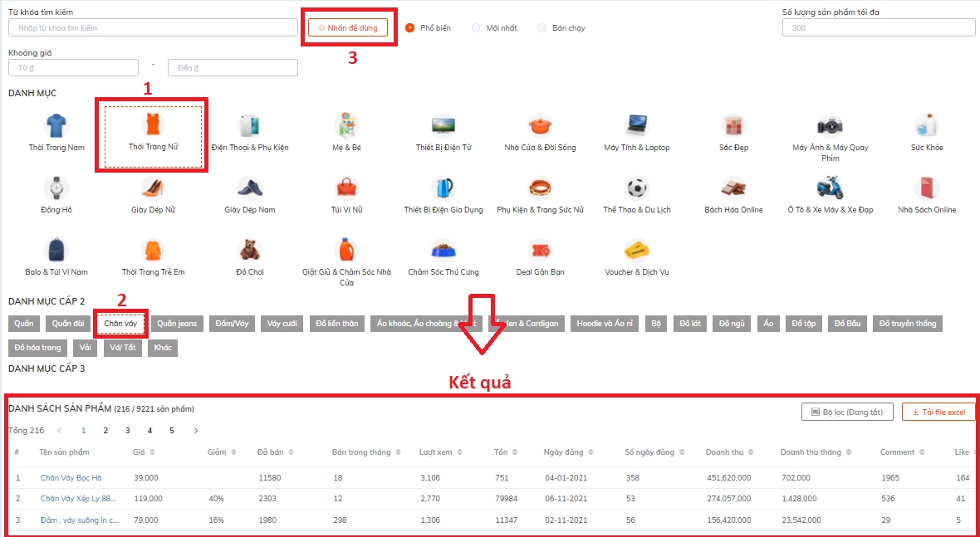Image resolution: width=980 pixels, height=537 pixels.
Task: Select the Chăm Sóc Thú Cưng icon
Action: point(443,250)
